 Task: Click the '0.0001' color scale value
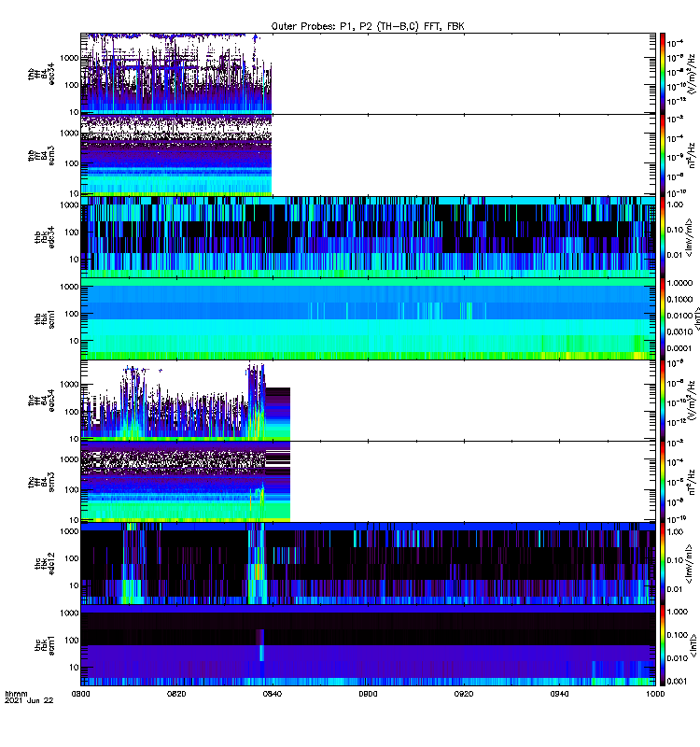[x=679, y=348]
